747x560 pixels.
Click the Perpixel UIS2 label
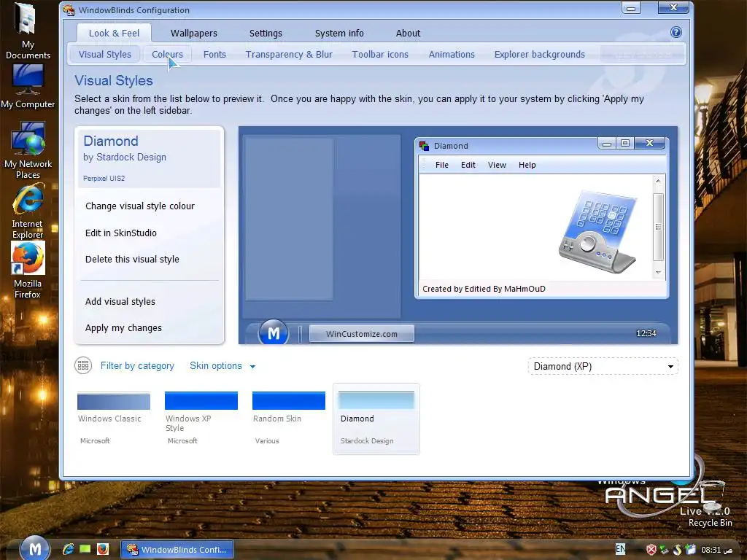point(104,179)
